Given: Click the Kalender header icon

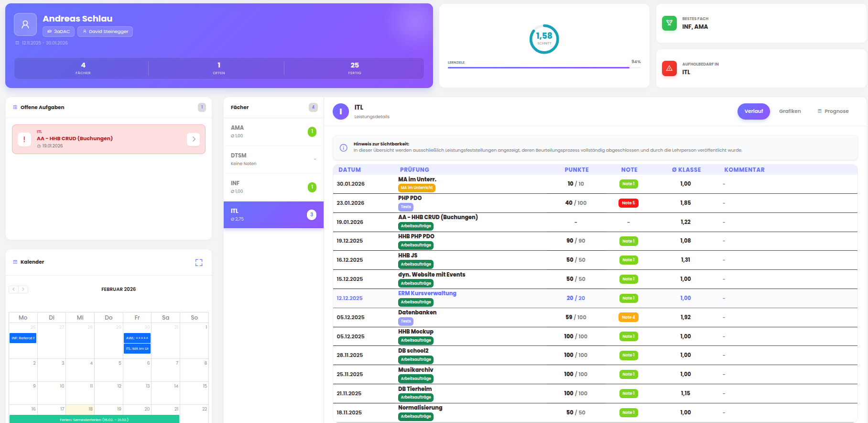Looking at the screenshot, I should 15,262.
